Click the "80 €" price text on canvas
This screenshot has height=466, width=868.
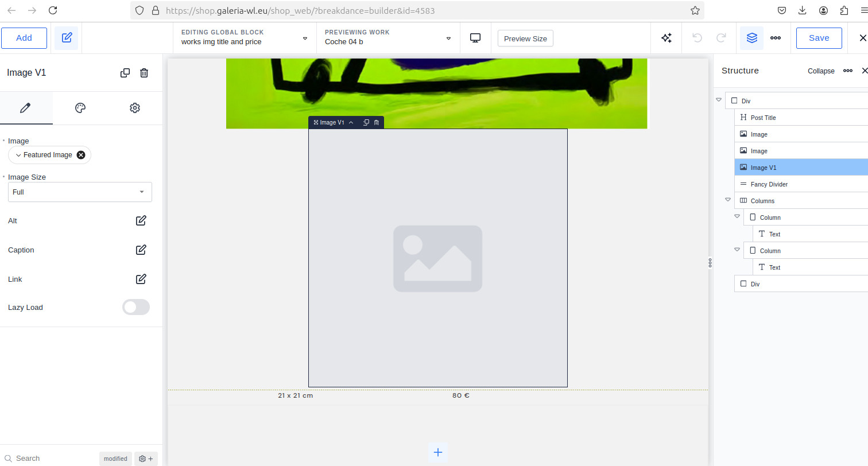[461, 395]
